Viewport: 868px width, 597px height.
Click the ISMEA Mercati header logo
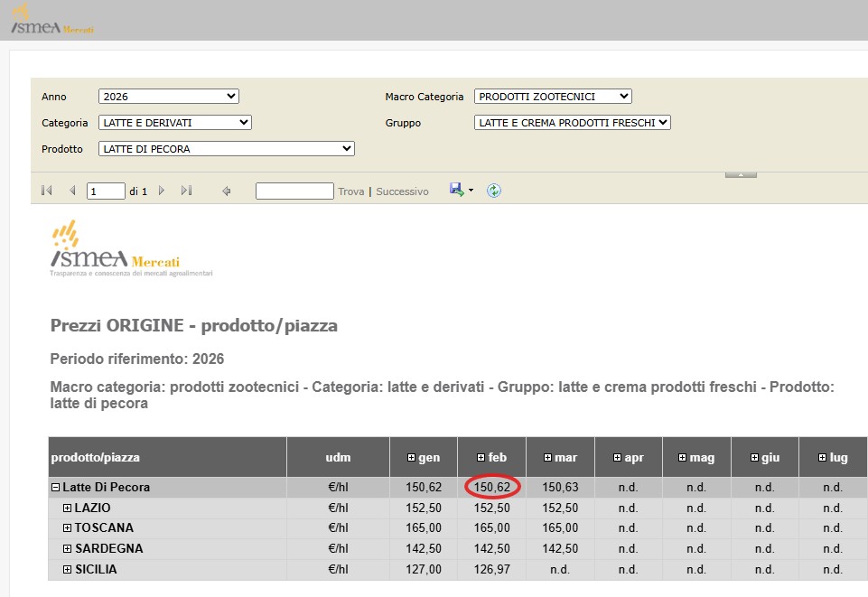(x=52, y=19)
